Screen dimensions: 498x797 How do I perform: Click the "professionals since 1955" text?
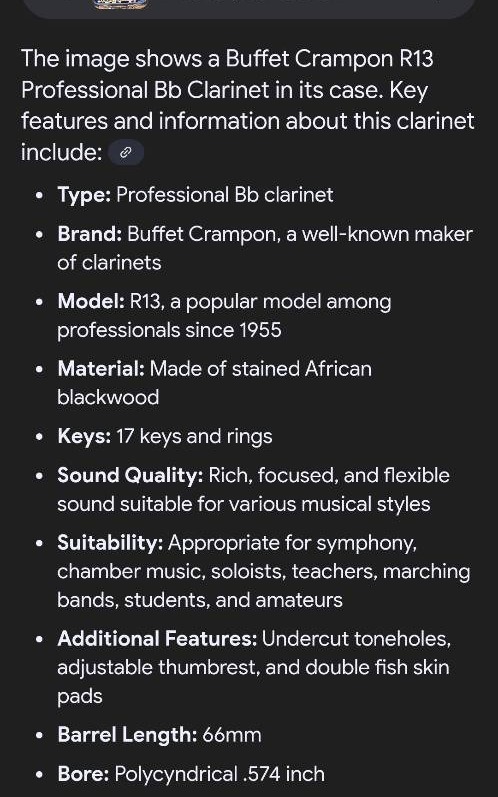click(x=169, y=330)
